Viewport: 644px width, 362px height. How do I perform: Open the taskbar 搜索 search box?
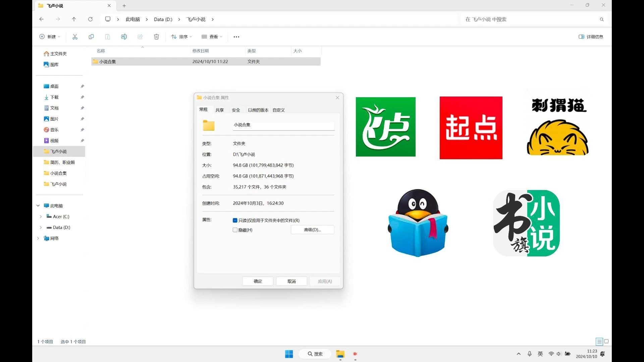pyautogui.click(x=315, y=354)
